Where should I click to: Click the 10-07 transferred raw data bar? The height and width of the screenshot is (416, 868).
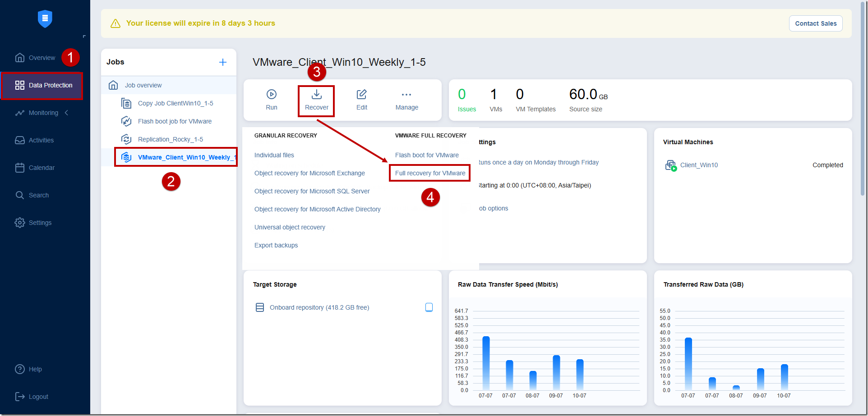(784, 377)
